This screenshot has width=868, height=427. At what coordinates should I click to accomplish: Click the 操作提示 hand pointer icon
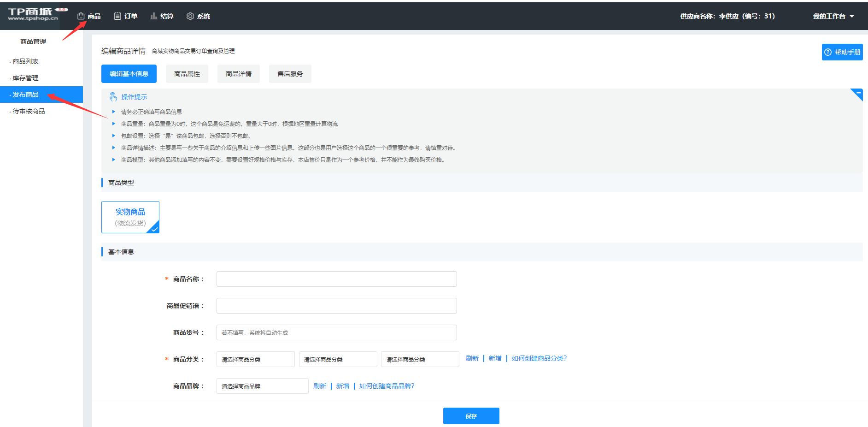coord(113,97)
